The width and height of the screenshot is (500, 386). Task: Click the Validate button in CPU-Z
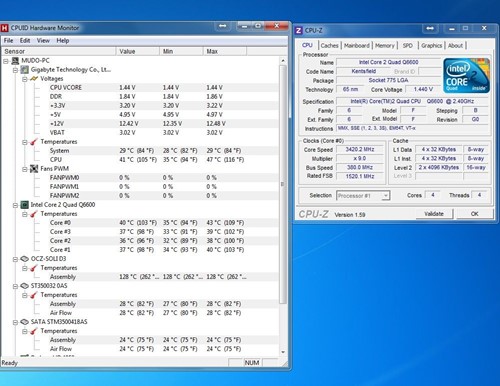click(x=434, y=214)
